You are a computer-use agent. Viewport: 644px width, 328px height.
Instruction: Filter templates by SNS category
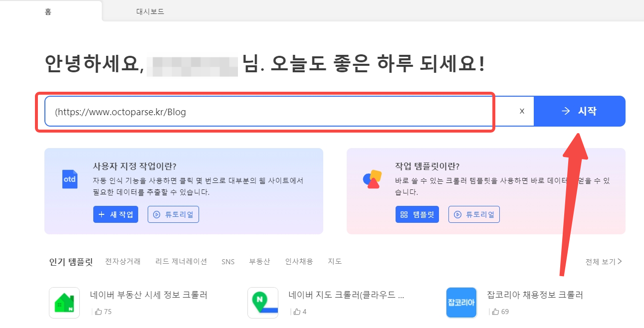[228, 262]
